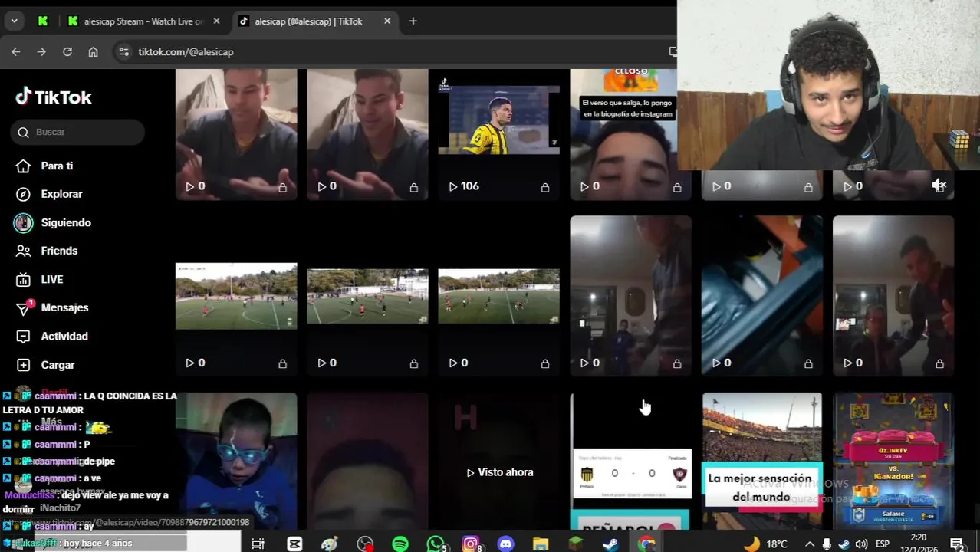Switch to alesicap Stream Kick tab
Screen dimensions: 980x552
click(x=144, y=21)
